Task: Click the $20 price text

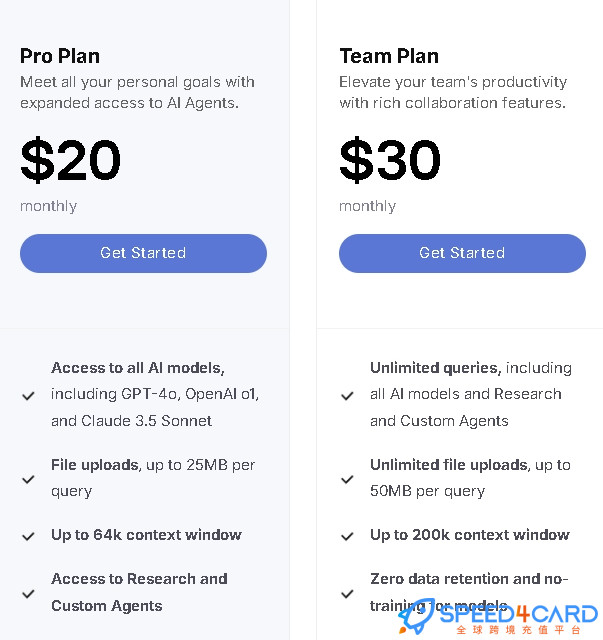Action: (71, 159)
